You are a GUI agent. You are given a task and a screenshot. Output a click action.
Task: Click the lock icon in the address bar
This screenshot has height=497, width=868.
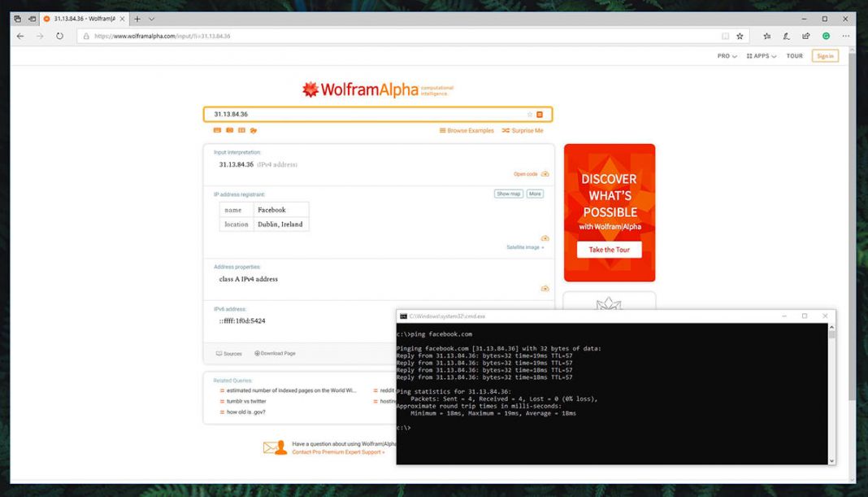tap(86, 36)
